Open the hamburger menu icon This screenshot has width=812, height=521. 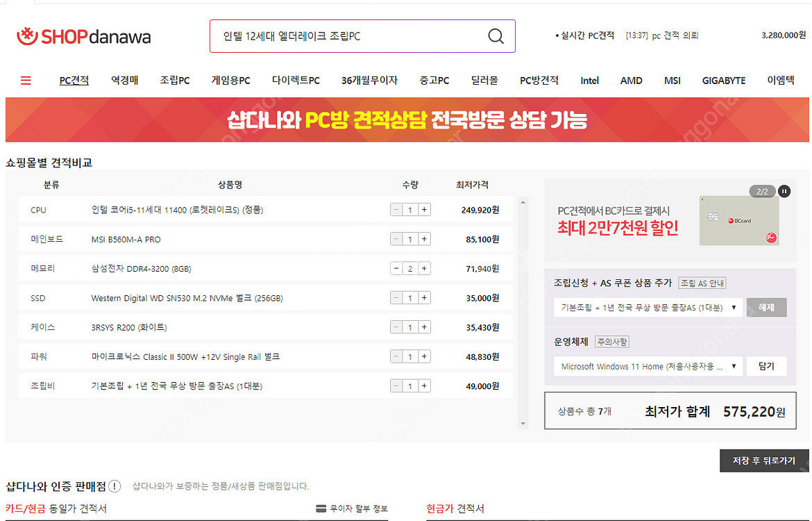coord(26,81)
